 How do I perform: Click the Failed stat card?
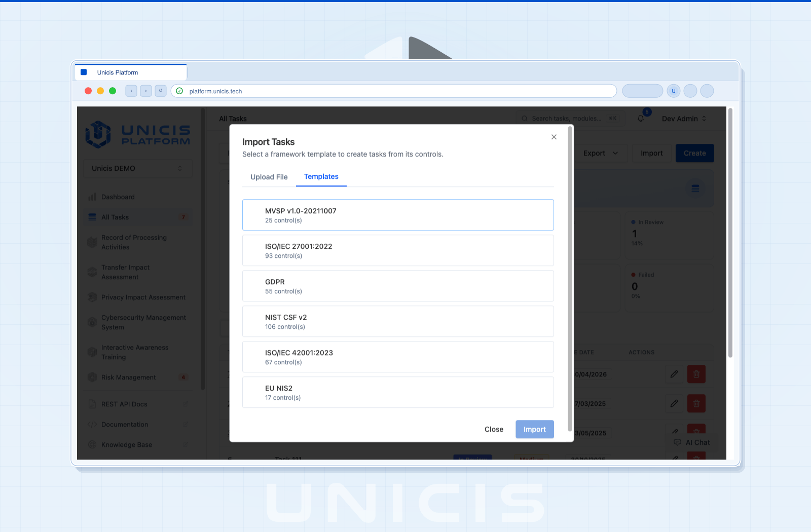point(669,288)
